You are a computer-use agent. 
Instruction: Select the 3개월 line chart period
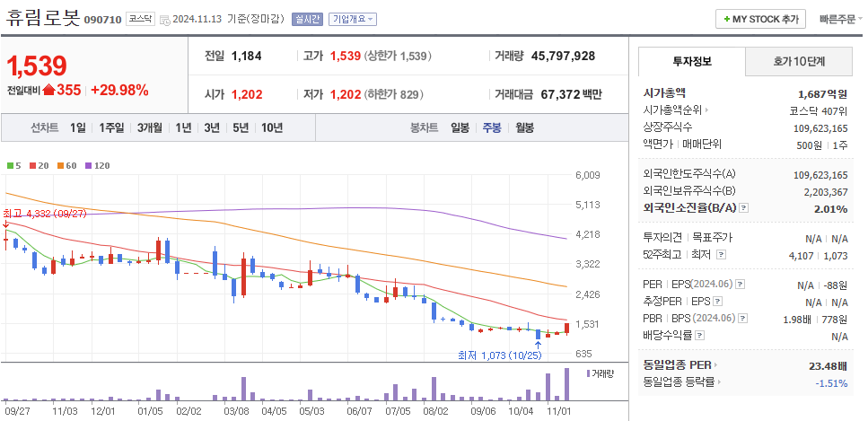pyautogui.click(x=150, y=128)
